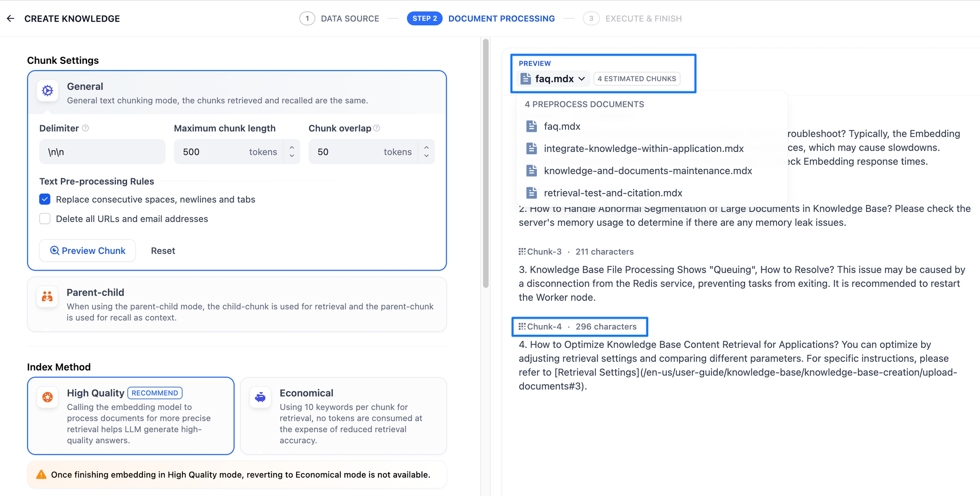Click the Economical piggy bank icon
The image size is (980, 496).
(x=260, y=397)
